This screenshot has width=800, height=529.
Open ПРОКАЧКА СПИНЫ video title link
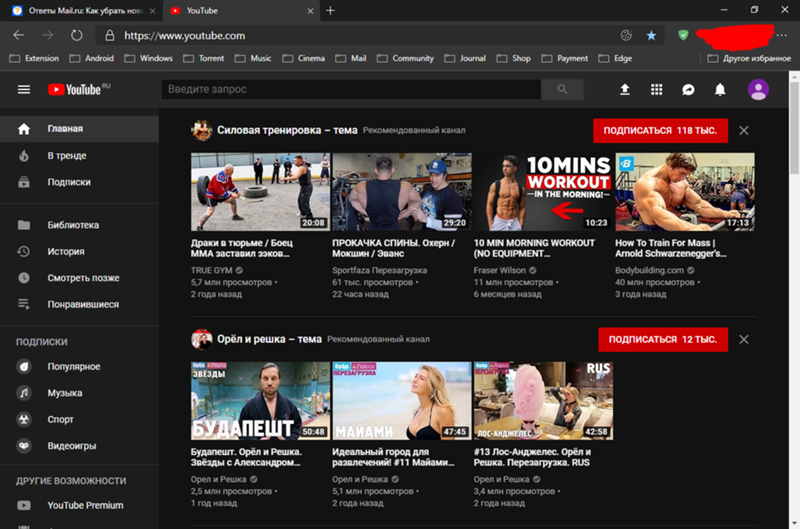pyautogui.click(x=393, y=248)
